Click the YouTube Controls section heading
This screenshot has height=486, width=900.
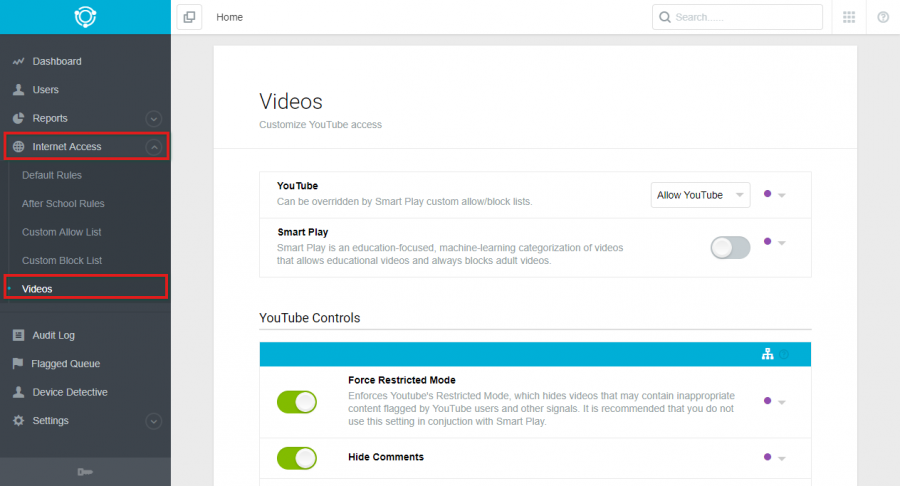click(310, 318)
